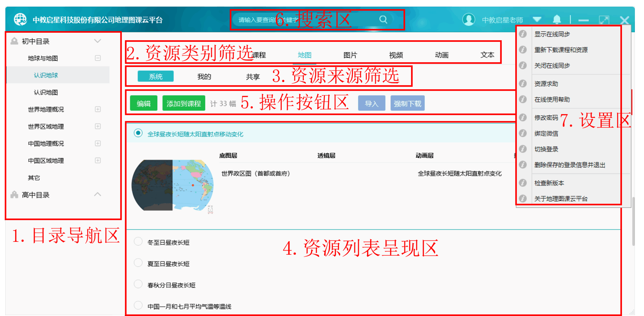The image size is (644, 316).
Task: Select the 夏至日昼夜长短 radio button
Action: (138, 263)
